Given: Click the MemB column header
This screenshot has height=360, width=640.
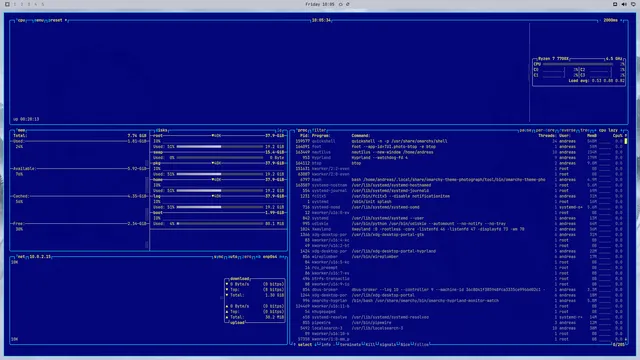Looking at the screenshot, I should pos(592,136).
